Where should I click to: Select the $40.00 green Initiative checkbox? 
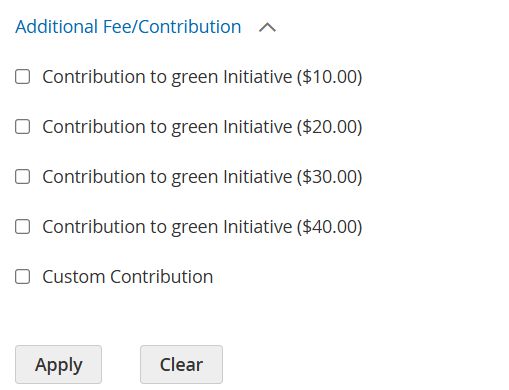pos(23,227)
